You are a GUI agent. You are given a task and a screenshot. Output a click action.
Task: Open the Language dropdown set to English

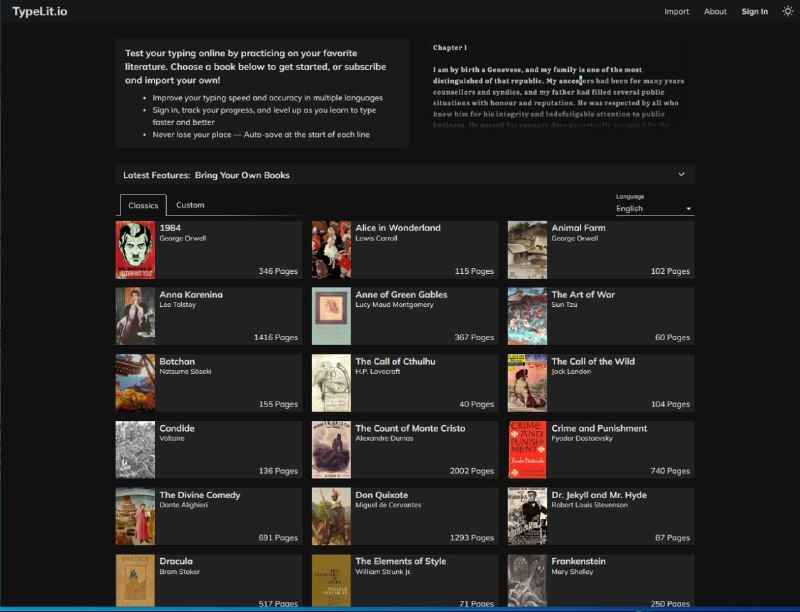point(654,208)
